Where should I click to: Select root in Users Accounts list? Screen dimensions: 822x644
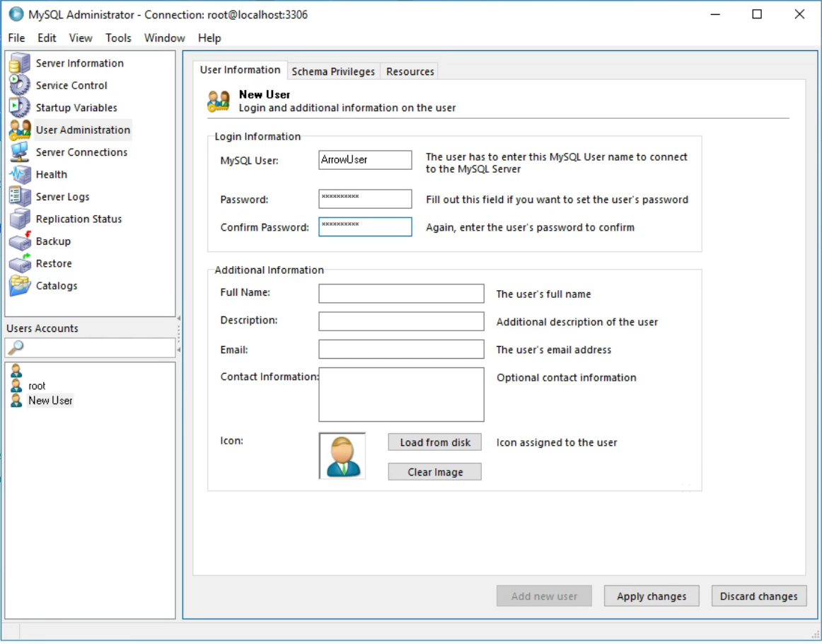click(37, 386)
